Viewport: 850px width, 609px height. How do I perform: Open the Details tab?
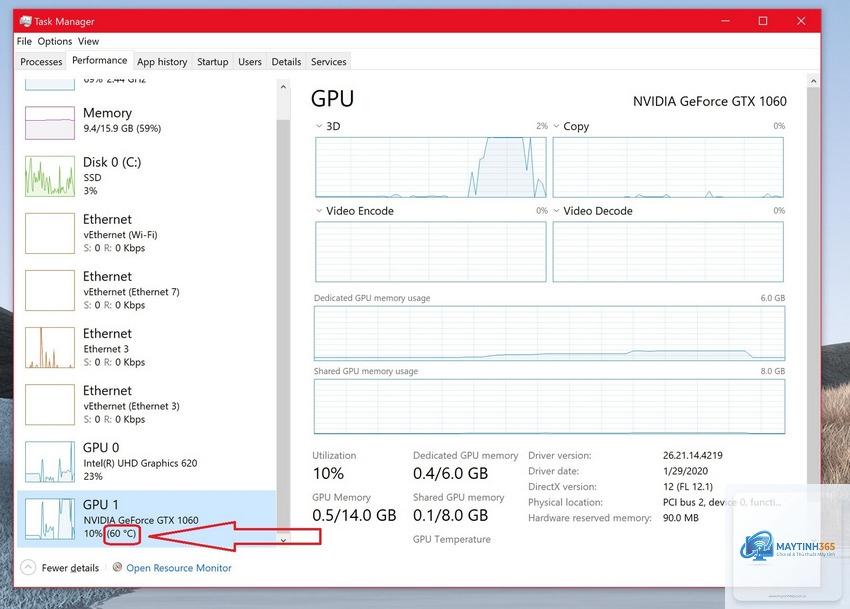pyautogui.click(x=286, y=62)
